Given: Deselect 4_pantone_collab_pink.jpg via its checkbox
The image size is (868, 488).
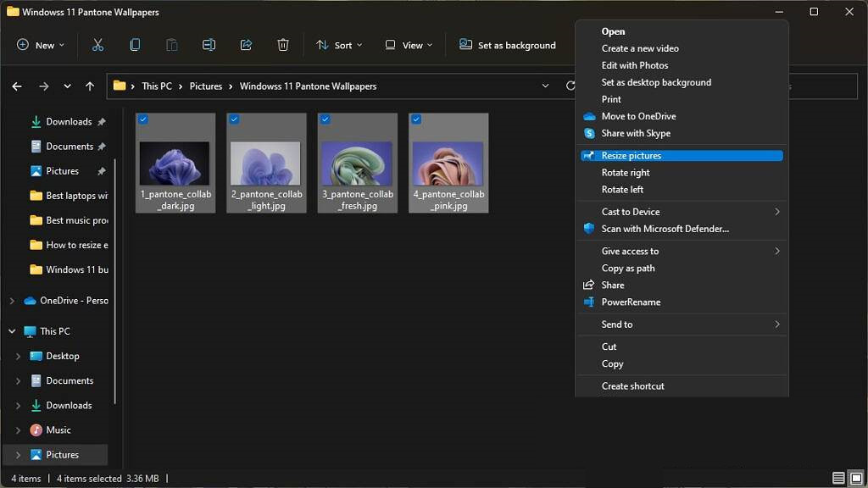Looking at the screenshot, I should 416,120.
